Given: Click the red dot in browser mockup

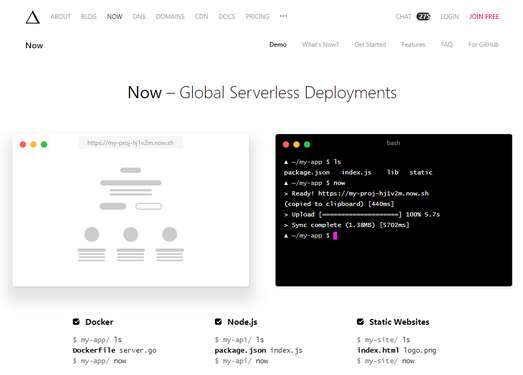Looking at the screenshot, I should (23, 144).
